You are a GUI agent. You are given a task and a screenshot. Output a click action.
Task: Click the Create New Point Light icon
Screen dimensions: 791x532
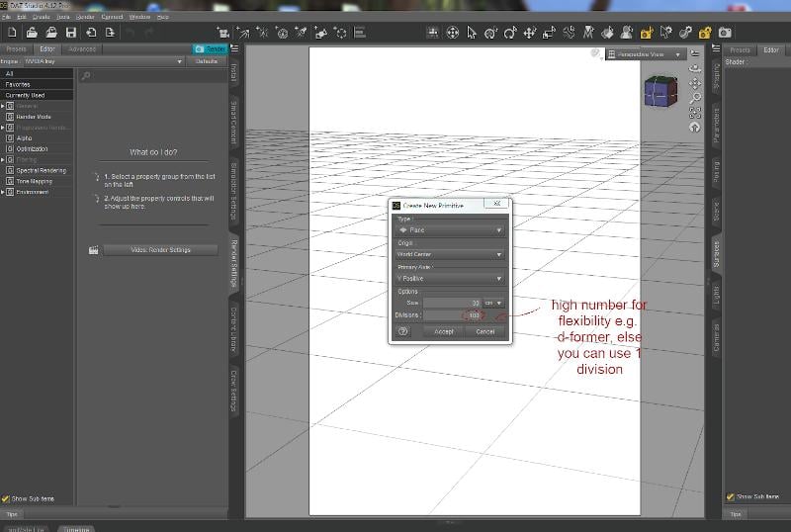click(x=262, y=33)
